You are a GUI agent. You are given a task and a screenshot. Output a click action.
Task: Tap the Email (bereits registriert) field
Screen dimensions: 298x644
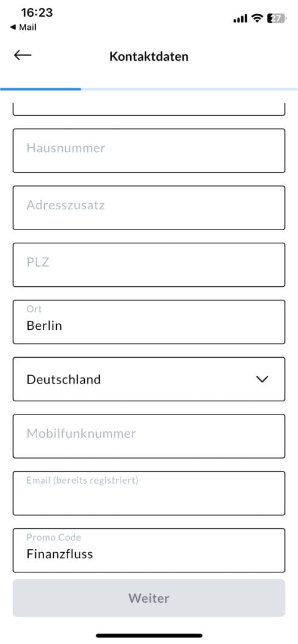coord(149,493)
